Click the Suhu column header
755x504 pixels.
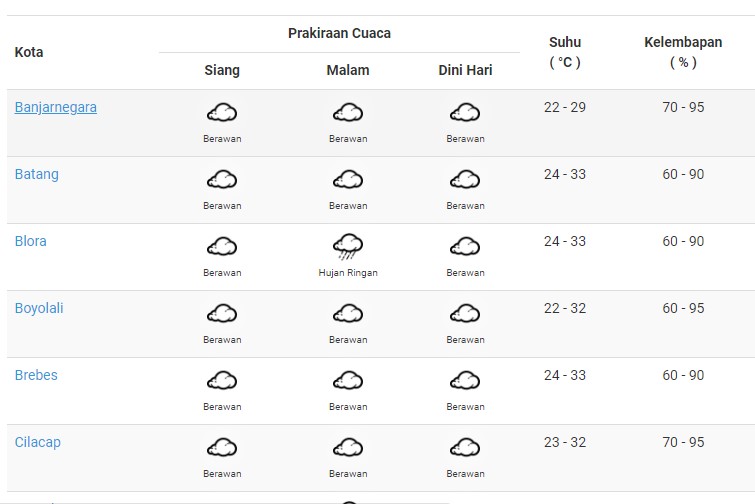click(565, 52)
